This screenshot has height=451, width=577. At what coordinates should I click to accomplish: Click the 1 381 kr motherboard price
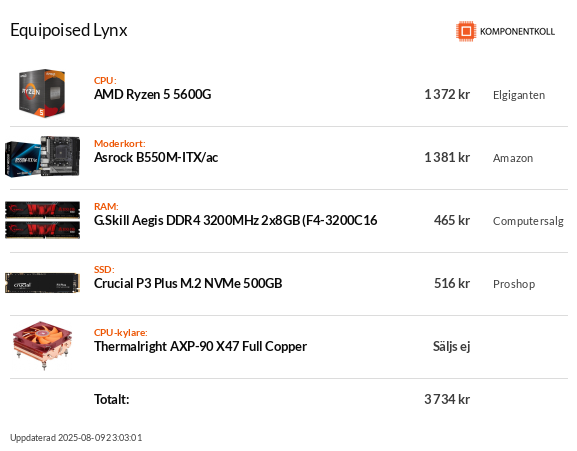(x=447, y=157)
